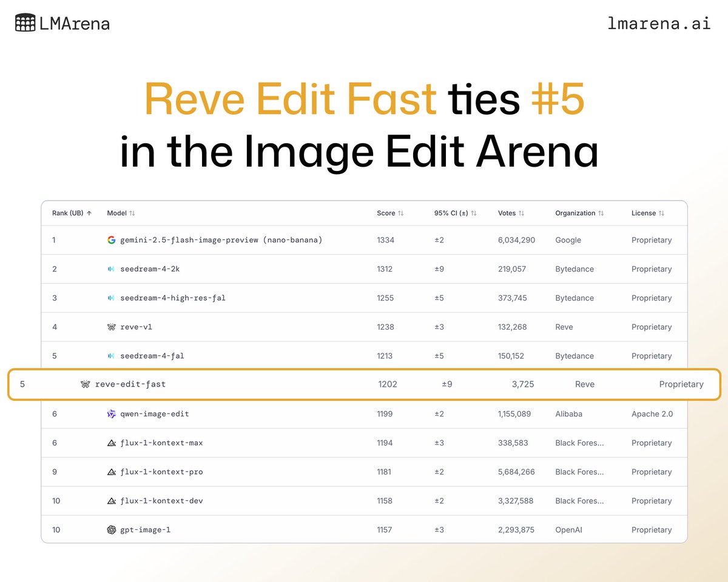Image resolution: width=728 pixels, height=582 pixels.
Task: Click the votes value 1,155,089
Action: (514, 414)
